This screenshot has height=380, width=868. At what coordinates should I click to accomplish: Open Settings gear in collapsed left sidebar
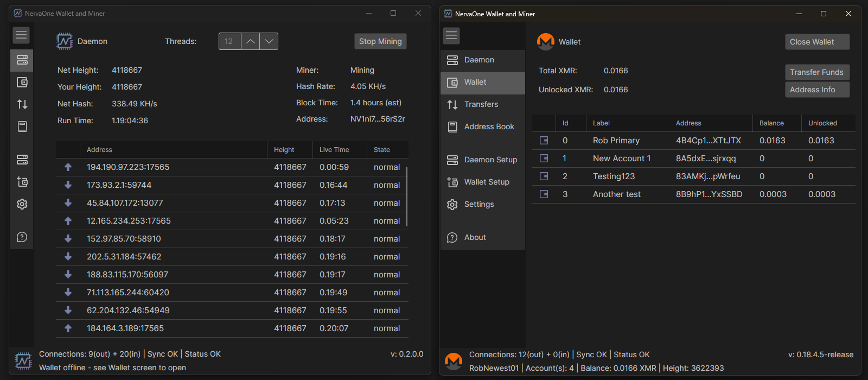tap(22, 204)
